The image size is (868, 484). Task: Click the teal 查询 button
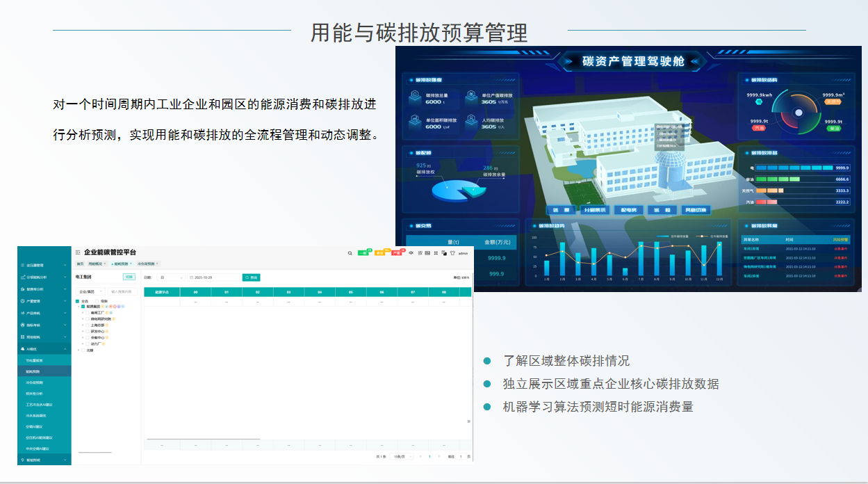[x=251, y=277]
